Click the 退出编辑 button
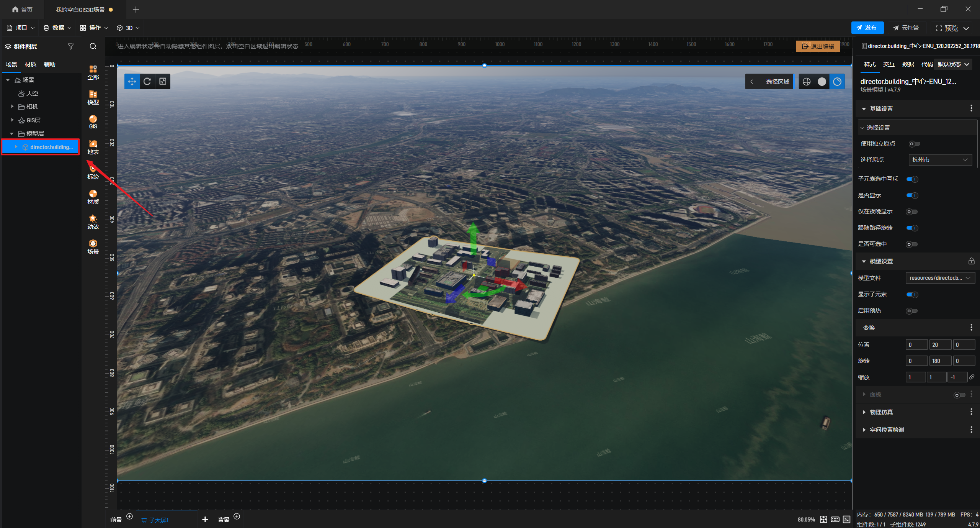The width and height of the screenshot is (980, 528). [818, 46]
